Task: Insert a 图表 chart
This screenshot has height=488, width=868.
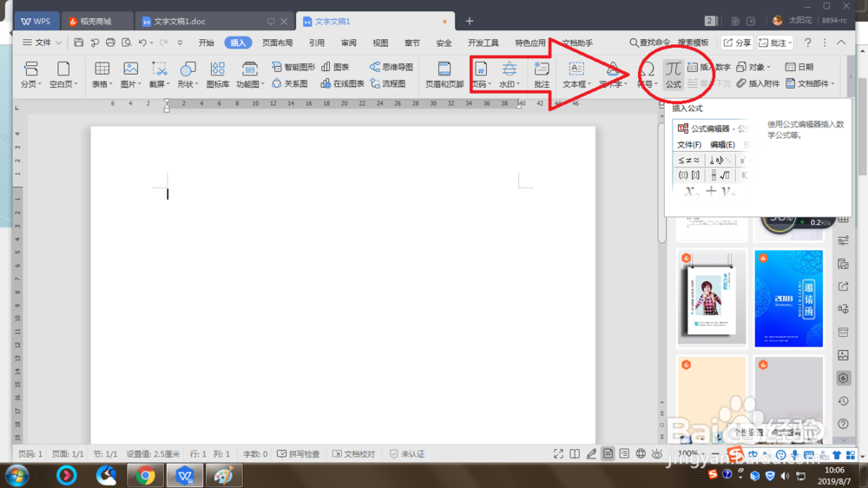Action: tap(335, 67)
